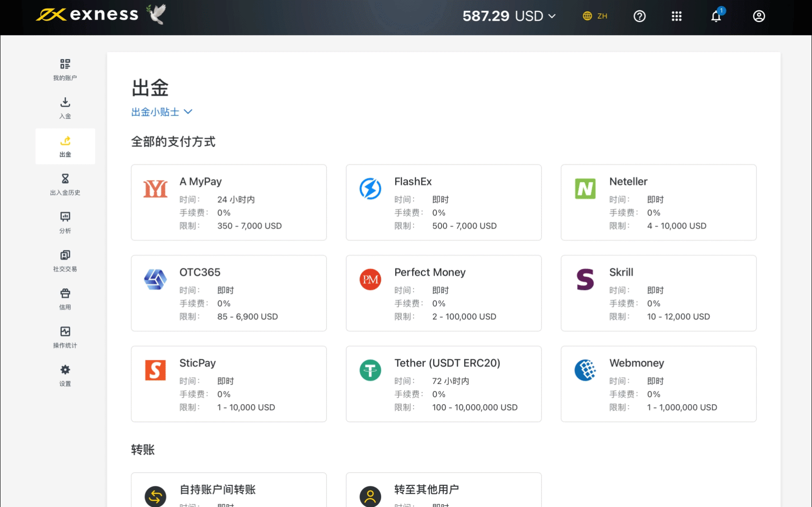Open the help question mark icon

point(639,16)
